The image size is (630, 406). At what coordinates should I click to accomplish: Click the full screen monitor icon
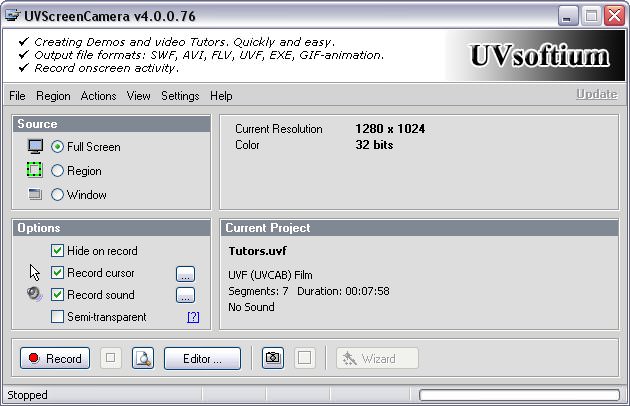tap(35, 147)
